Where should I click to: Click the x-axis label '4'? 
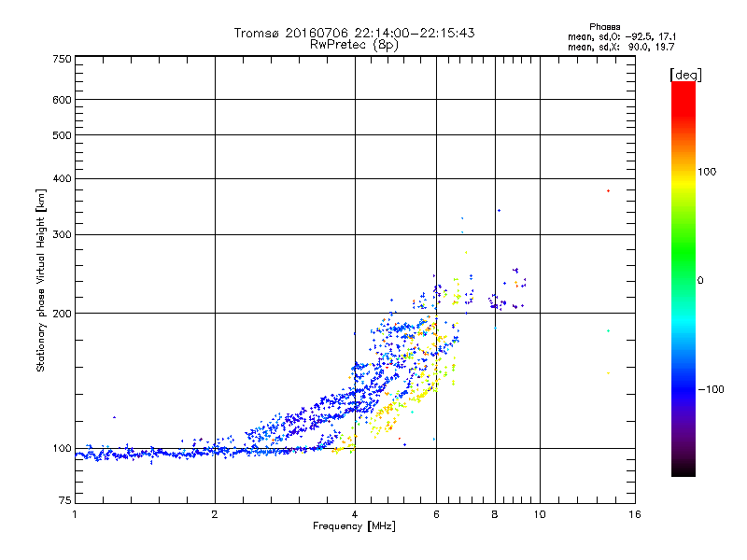(x=355, y=514)
